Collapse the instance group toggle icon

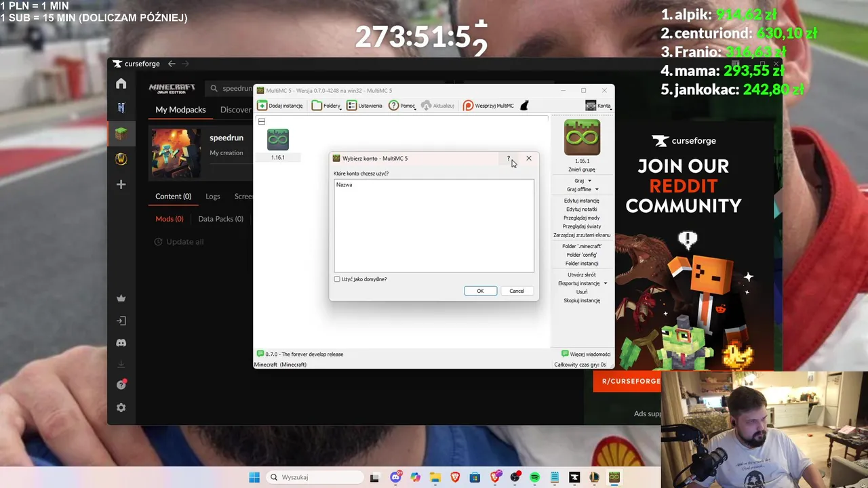click(262, 121)
